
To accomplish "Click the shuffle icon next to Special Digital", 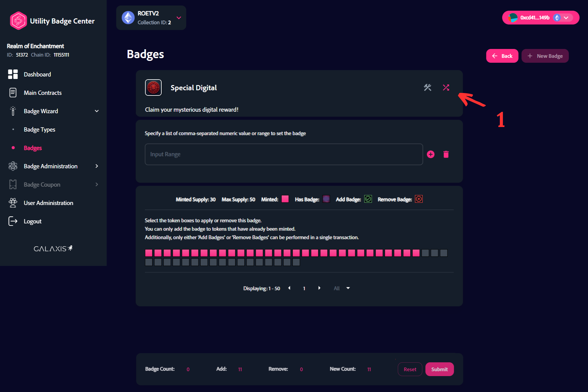I will pos(446,88).
